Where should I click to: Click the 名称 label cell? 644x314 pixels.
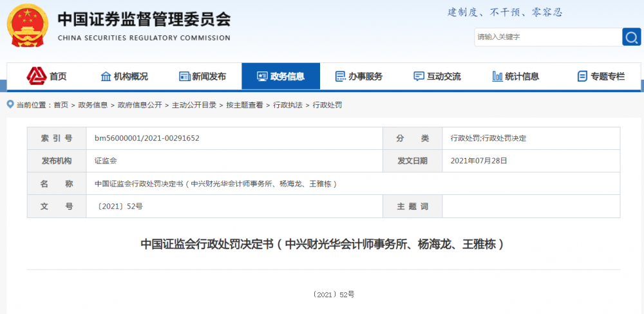pyautogui.click(x=57, y=184)
